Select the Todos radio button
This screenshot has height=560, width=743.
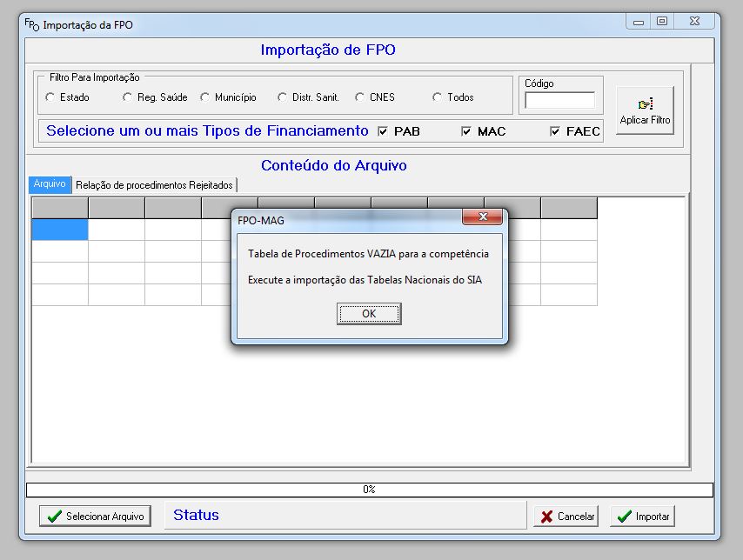[x=438, y=97]
